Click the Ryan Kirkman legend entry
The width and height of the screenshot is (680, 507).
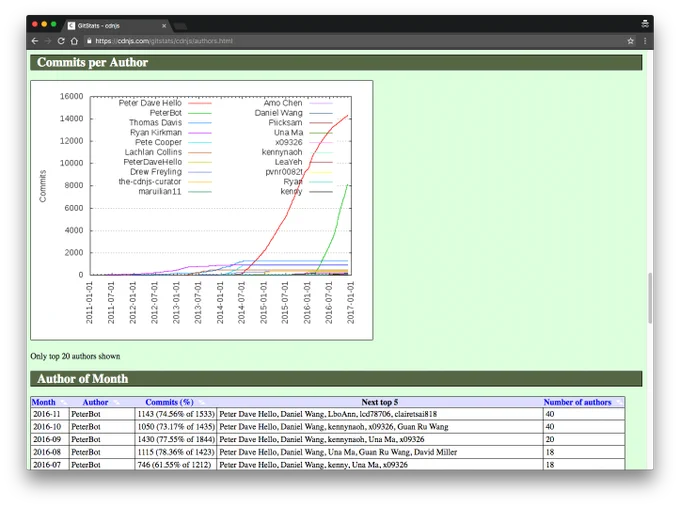[170, 133]
